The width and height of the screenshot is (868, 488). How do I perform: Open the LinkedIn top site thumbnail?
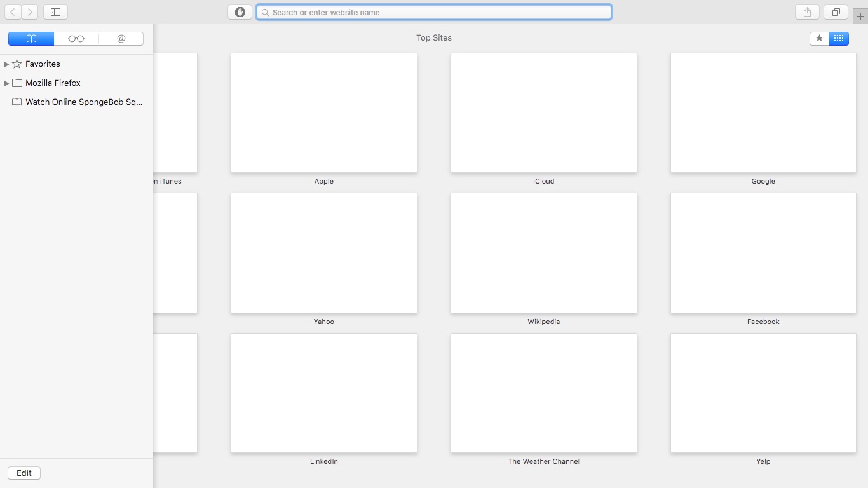click(324, 393)
